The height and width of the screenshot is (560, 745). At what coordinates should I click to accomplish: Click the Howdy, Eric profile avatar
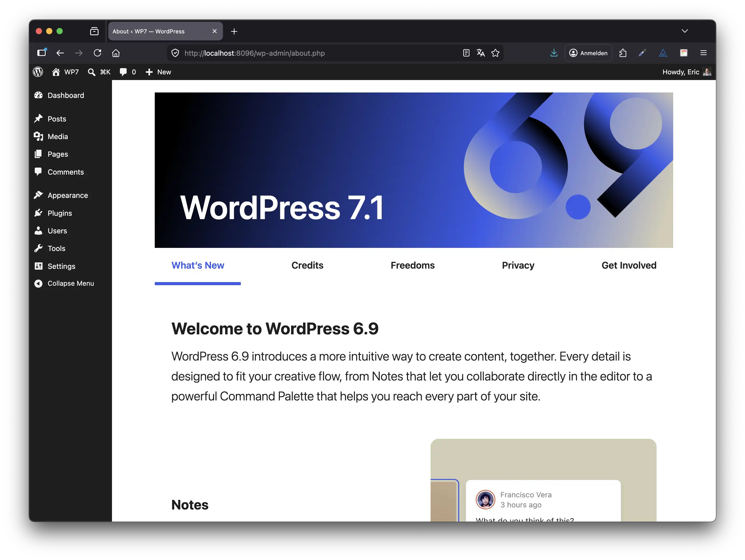point(707,72)
